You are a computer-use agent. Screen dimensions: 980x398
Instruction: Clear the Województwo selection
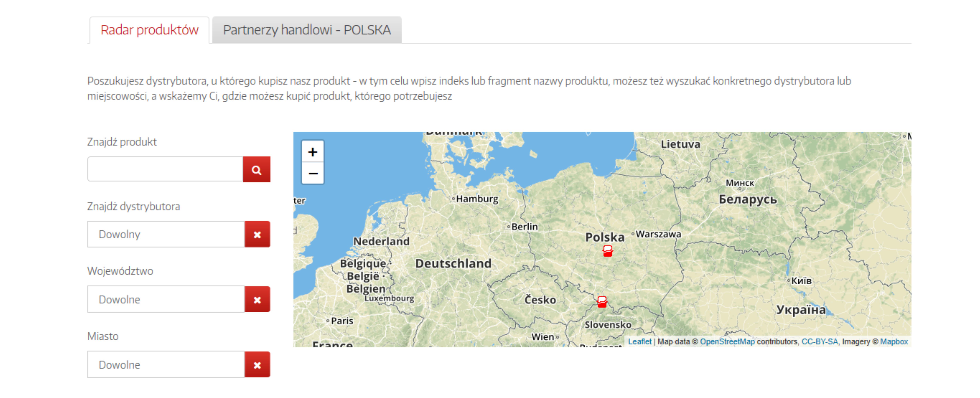click(x=257, y=300)
